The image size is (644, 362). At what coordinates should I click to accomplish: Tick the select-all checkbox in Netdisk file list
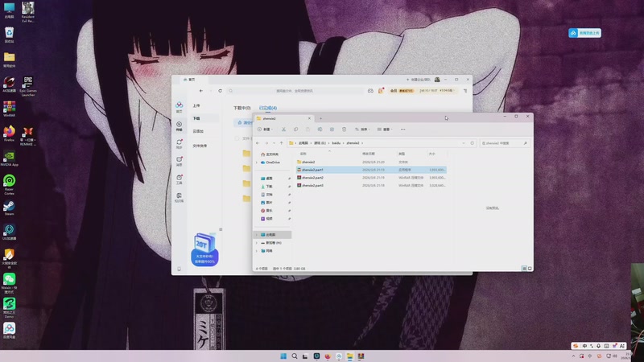click(x=237, y=138)
